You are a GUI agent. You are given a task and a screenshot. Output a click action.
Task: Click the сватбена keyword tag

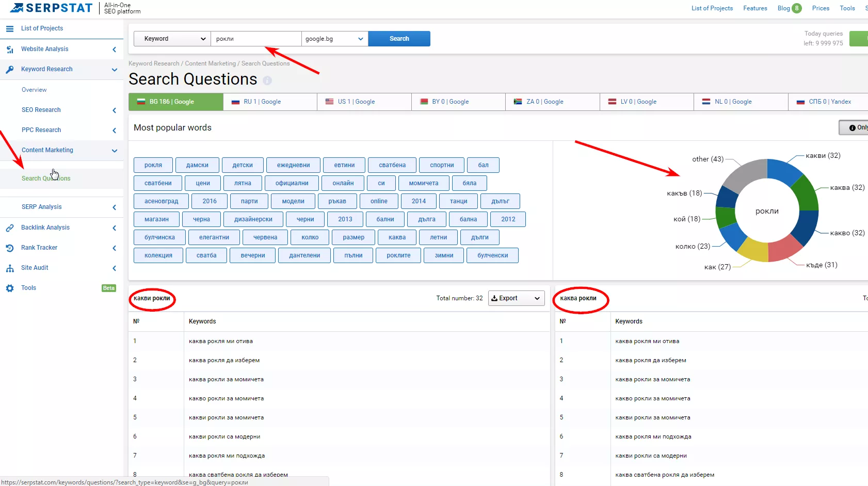pyautogui.click(x=392, y=165)
